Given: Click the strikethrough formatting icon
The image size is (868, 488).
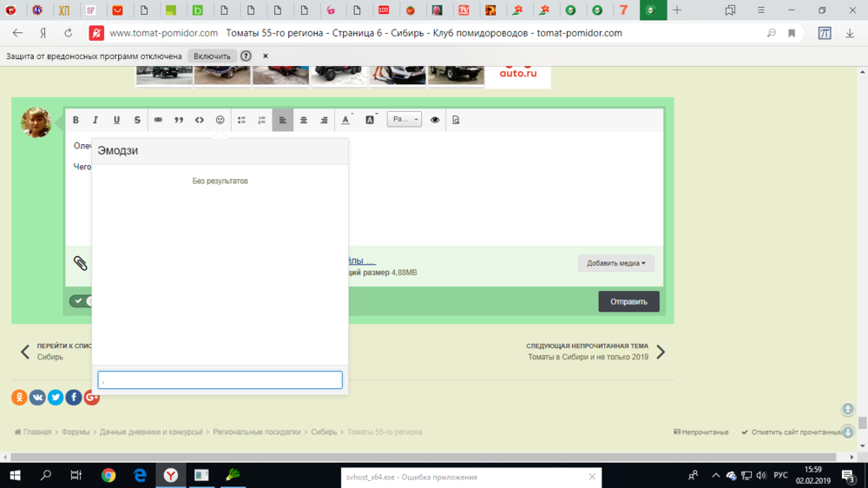Looking at the screenshot, I should point(137,120).
